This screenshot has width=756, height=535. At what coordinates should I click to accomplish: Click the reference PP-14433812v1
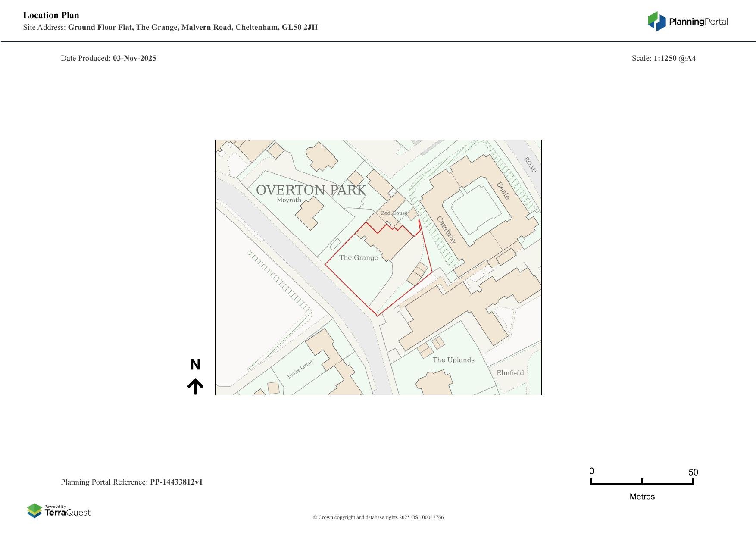coord(176,482)
